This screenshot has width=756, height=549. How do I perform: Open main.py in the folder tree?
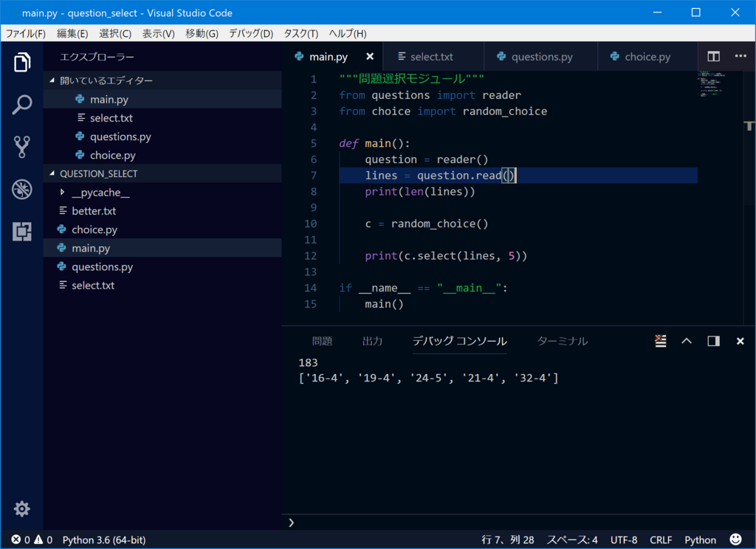coord(162,248)
